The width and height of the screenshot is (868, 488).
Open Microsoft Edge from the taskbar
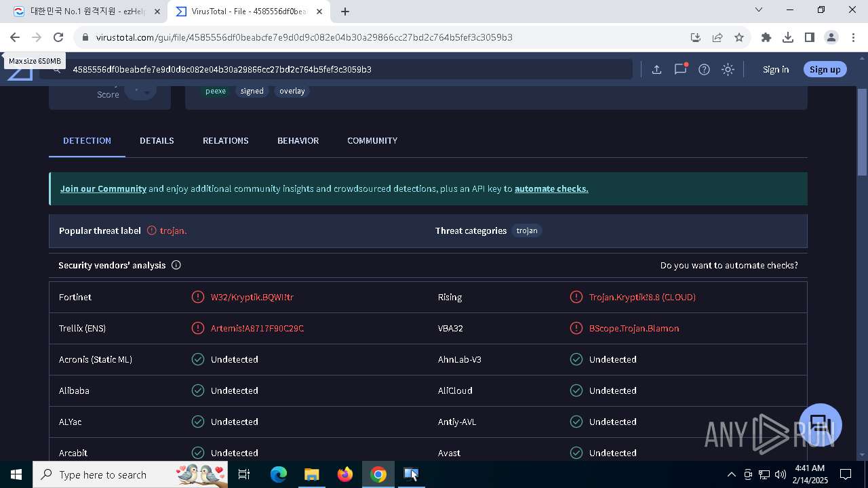(x=279, y=474)
